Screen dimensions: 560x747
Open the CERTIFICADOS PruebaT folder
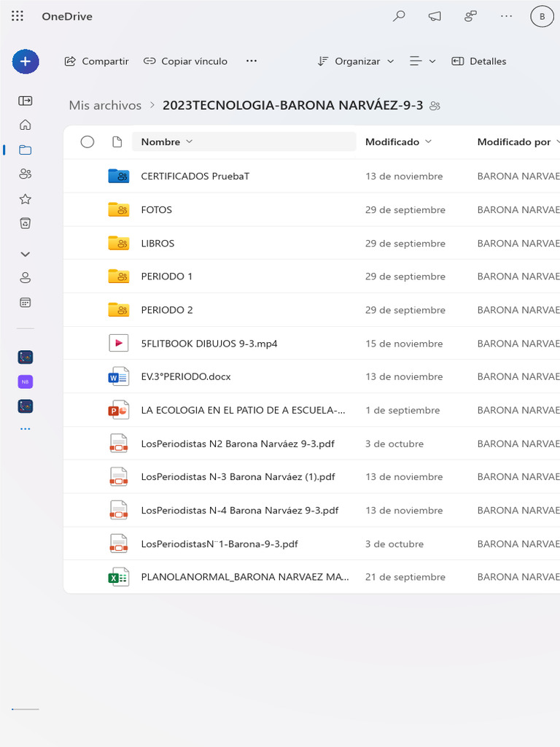point(195,177)
